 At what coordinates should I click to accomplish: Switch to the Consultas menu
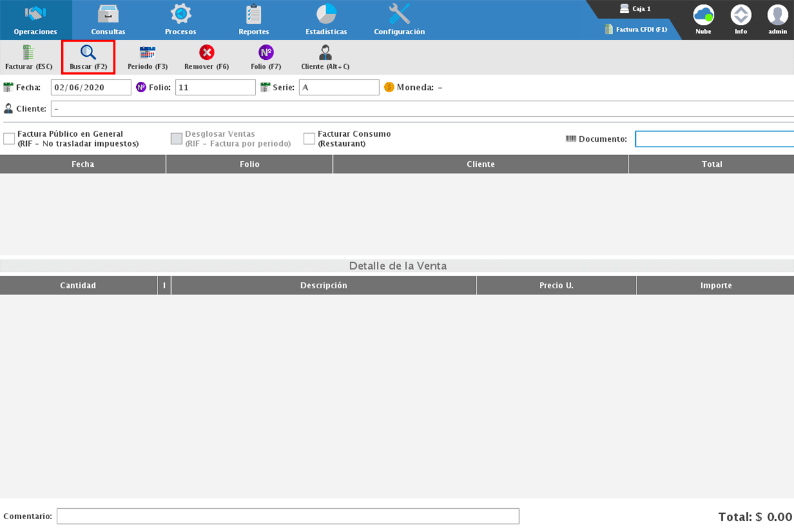[x=108, y=20]
